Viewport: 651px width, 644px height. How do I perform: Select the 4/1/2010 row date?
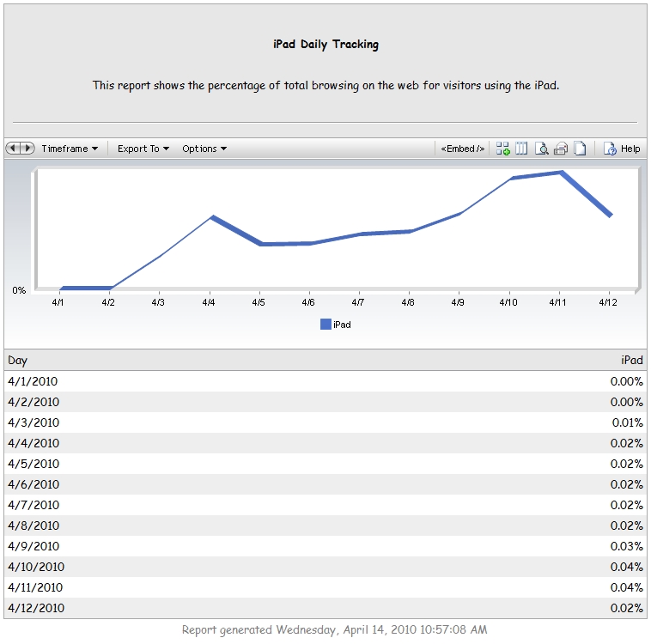[x=33, y=381]
